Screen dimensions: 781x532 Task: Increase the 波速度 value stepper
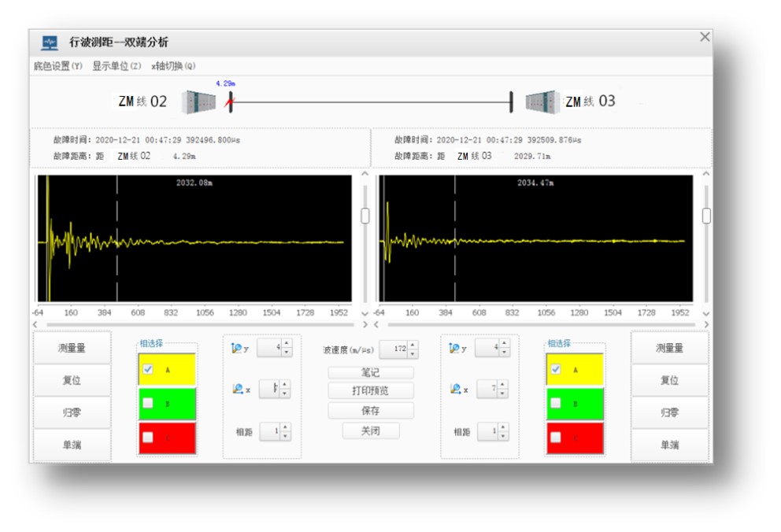point(413,345)
